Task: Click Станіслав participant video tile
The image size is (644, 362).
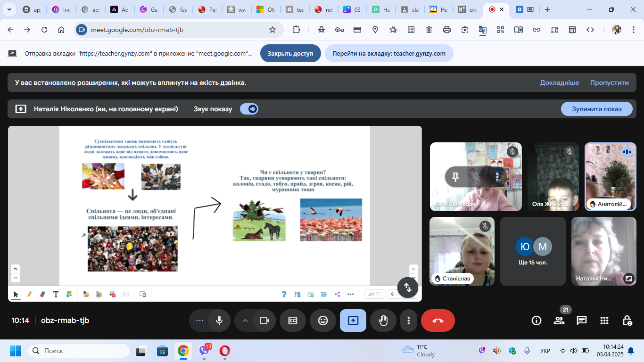Action: point(462,251)
